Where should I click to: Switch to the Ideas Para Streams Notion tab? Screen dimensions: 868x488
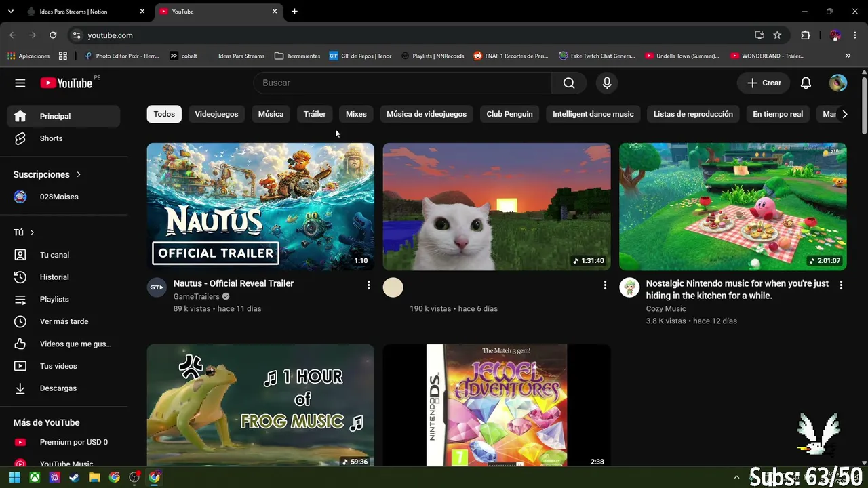coord(84,12)
